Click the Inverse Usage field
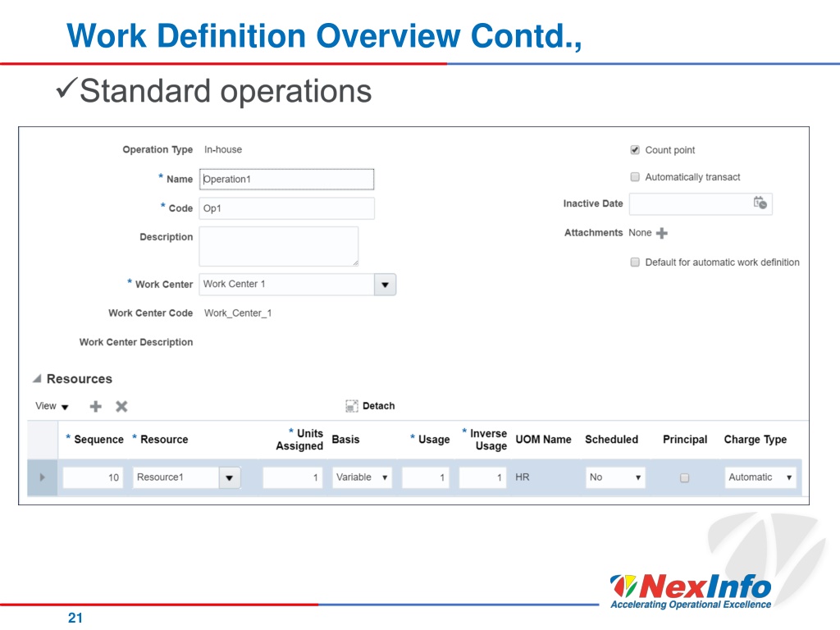The height and width of the screenshot is (630, 840). click(482, 477)
